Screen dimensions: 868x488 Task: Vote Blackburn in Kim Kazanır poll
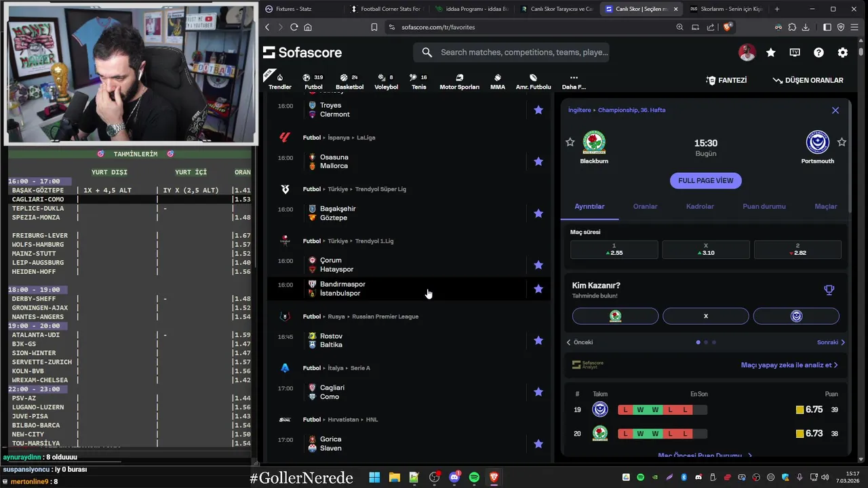[615, 316]
